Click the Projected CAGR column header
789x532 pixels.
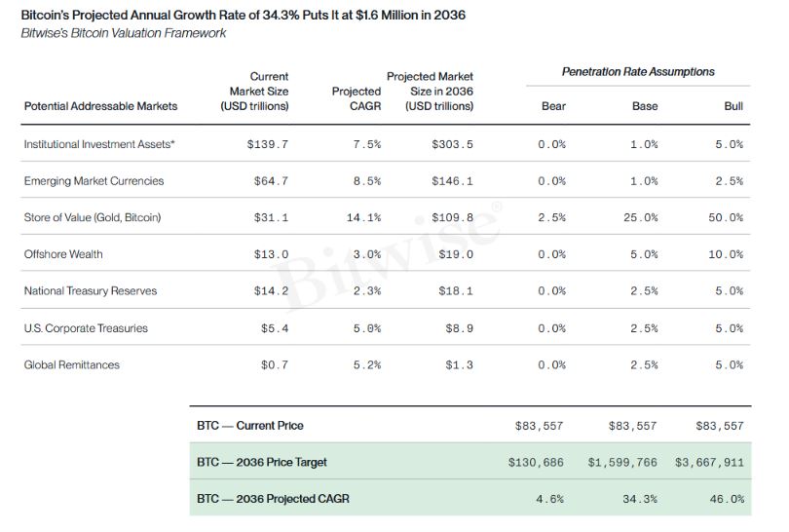pyautogui.click(x=357, y=98)
